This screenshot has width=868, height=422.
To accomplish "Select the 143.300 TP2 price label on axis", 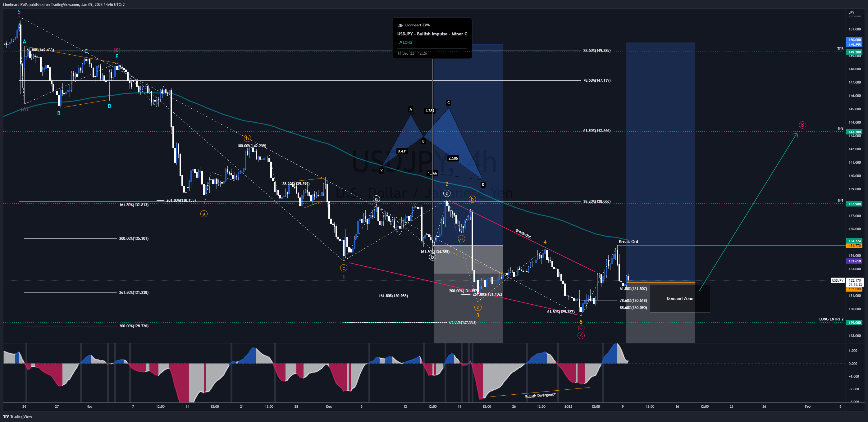I will pos(855,132).
